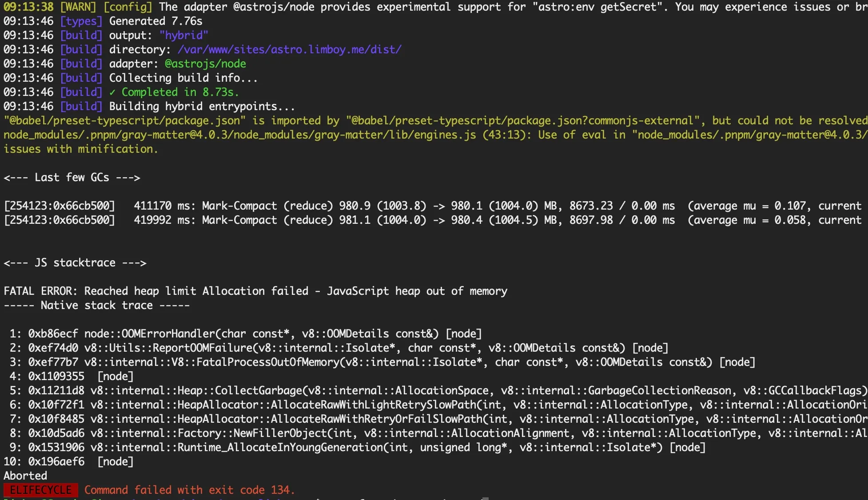Viewport: 868px width, 500px height.
Task: Click the "Last few GCs" header
Action: point(72,177)
